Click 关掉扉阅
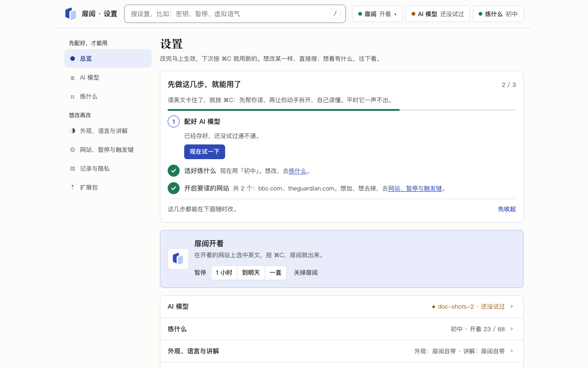 click(x=305, y=273)
